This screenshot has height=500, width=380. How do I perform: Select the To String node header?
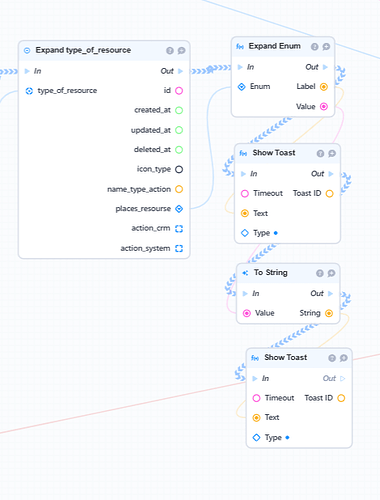[288, 273]
